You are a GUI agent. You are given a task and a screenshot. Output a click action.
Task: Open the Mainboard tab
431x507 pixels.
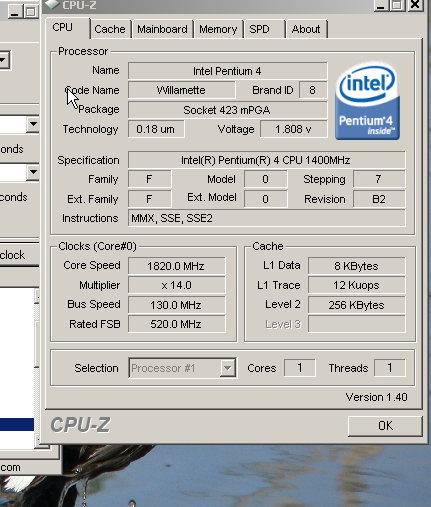click(x=162, y=29)
